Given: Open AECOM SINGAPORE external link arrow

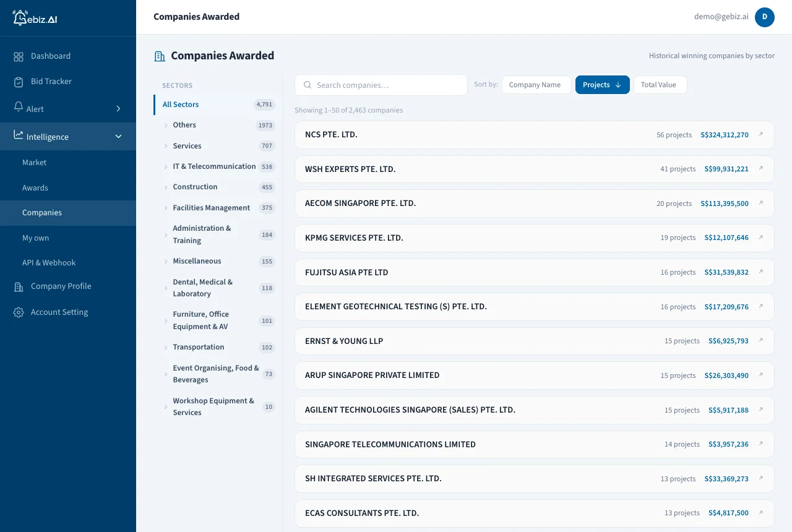Looking at the screenshot, I should click(761, 203).
